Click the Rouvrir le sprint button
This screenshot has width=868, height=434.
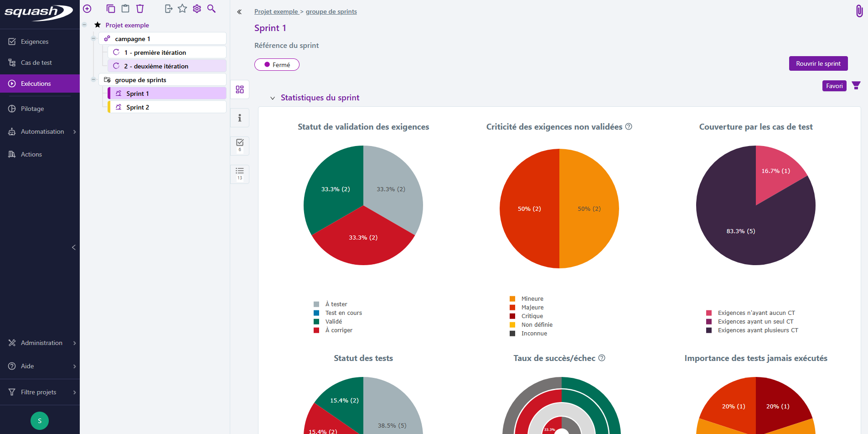(x=818, y=63)
